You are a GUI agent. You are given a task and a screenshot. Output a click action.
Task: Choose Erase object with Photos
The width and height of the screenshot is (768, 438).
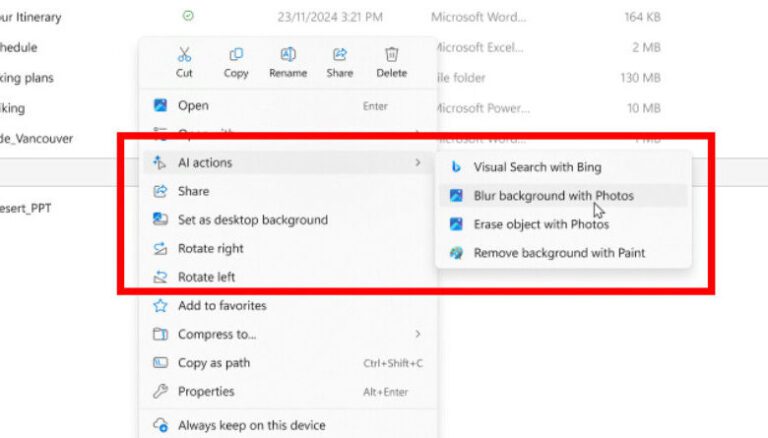point(563,224)
